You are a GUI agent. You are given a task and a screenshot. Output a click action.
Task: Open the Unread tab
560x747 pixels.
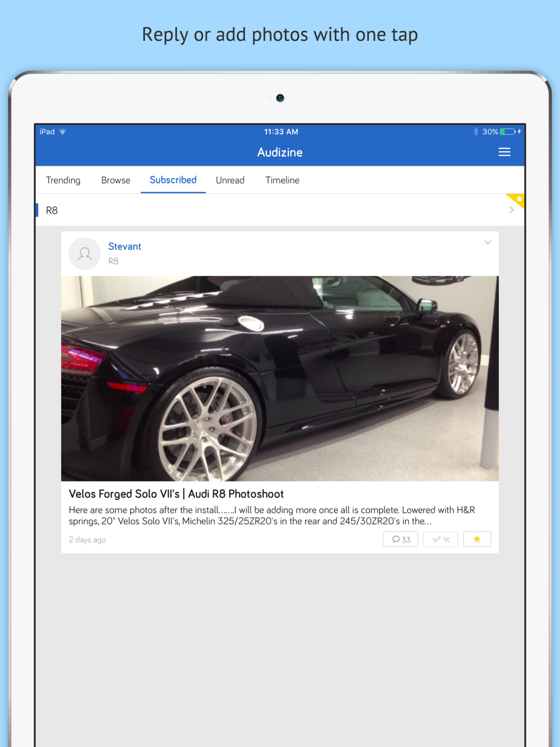click(x=230, y=180)
